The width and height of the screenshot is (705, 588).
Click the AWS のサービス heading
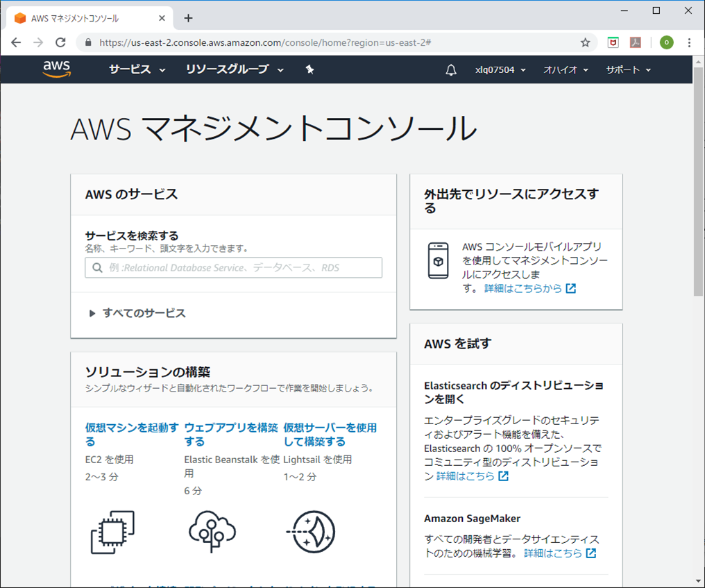[131, 194]
